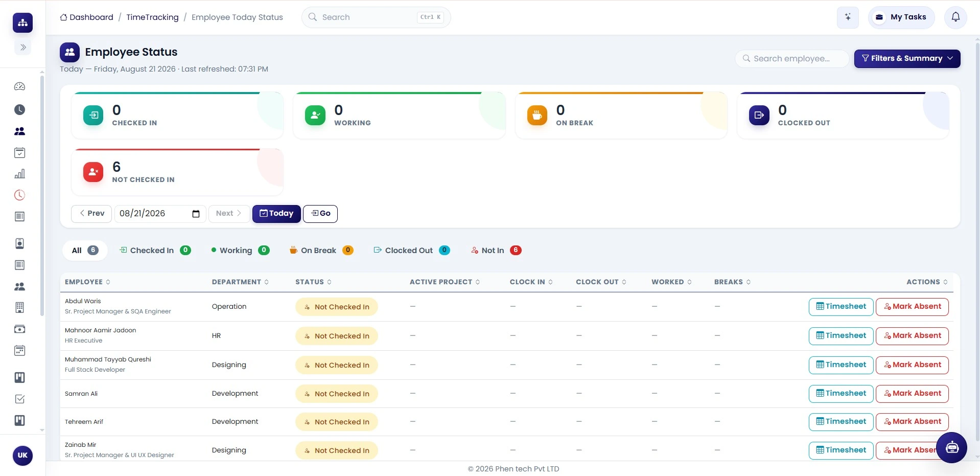
Task: Click the Next day button
Action: tap(229, 214)
